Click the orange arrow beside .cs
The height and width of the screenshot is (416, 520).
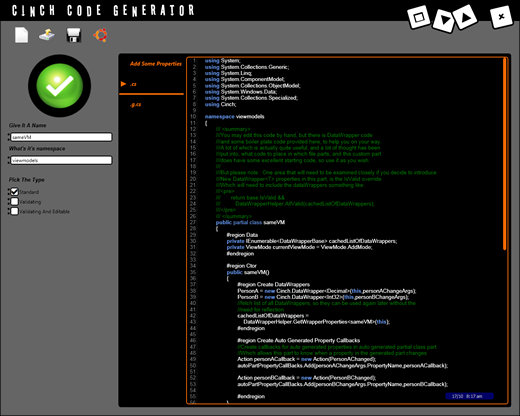(x=123, y=84)
